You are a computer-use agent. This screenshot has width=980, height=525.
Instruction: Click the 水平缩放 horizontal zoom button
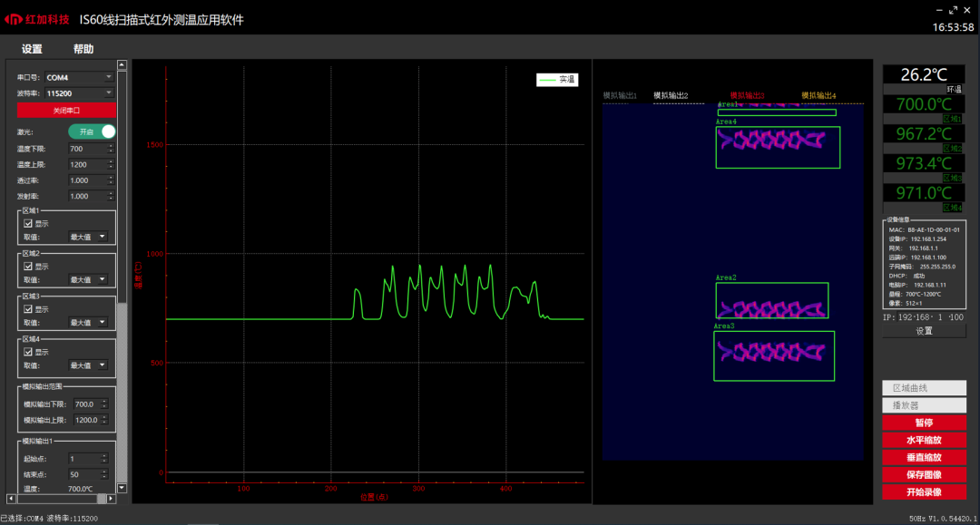point(924,441)
